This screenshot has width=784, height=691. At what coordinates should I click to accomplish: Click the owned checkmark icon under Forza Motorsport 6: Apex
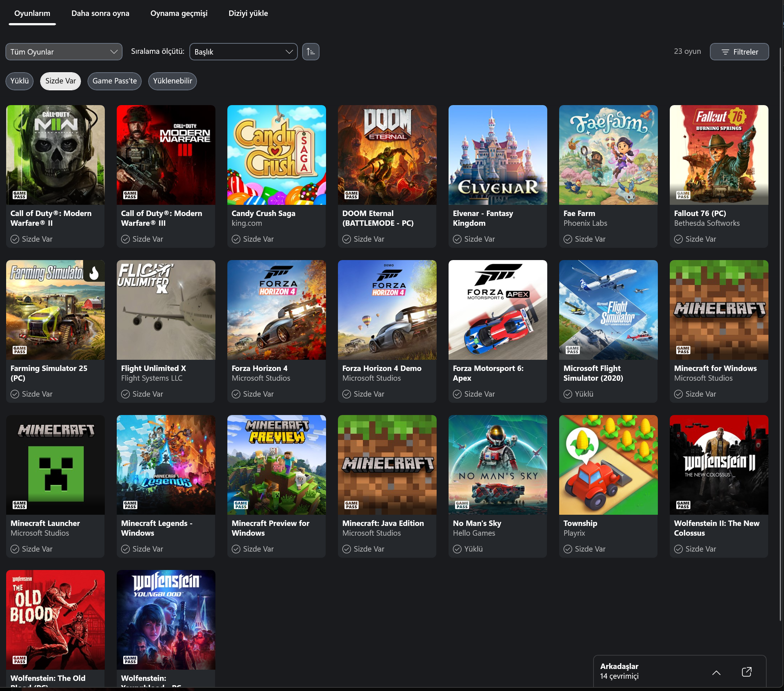457,394
